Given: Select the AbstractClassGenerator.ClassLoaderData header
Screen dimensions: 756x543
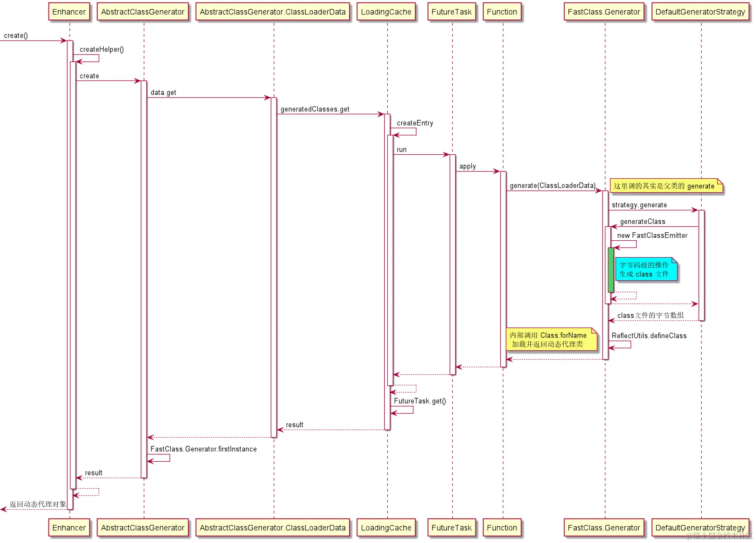Looking at the screenshot, I should [x=273, y=12].
